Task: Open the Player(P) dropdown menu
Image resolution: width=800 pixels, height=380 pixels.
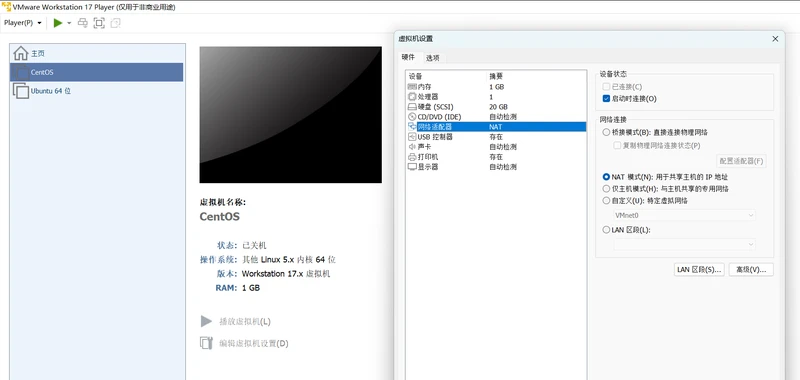Action: tap(22, 23)
